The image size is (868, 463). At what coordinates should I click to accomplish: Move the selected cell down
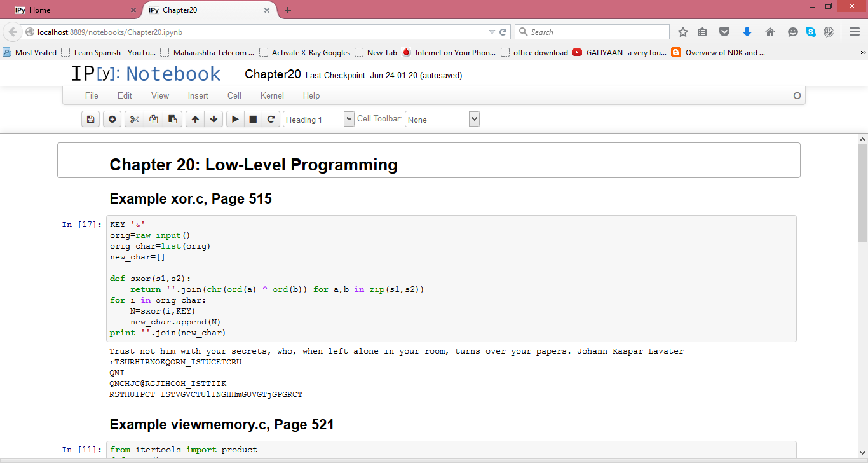pos(214,119)
